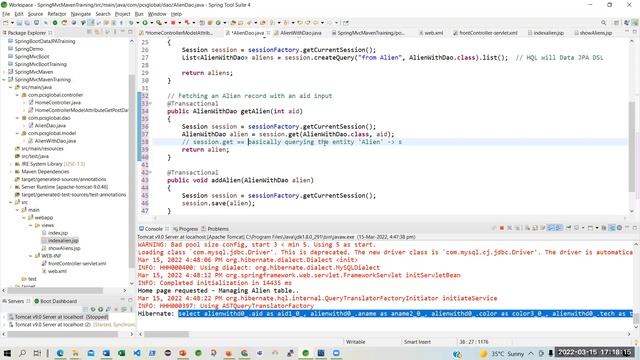Collapse the com.pcsglobal.controller package
Image resolution: width=640 pixels, height=360 pixels.
click(18, 95)
